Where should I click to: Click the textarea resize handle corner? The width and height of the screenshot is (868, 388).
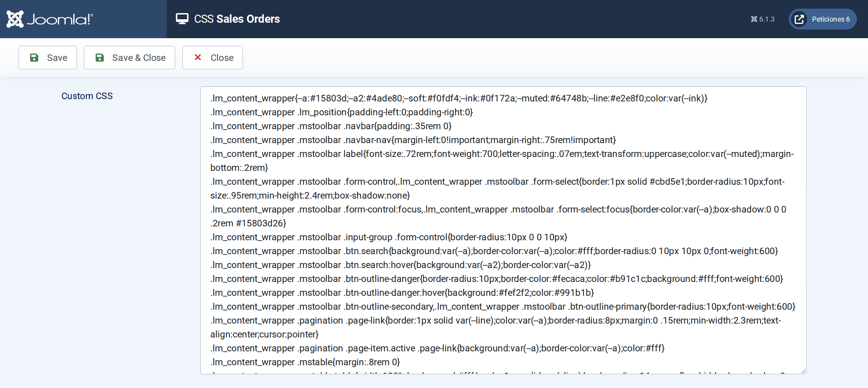coord(803,371)
